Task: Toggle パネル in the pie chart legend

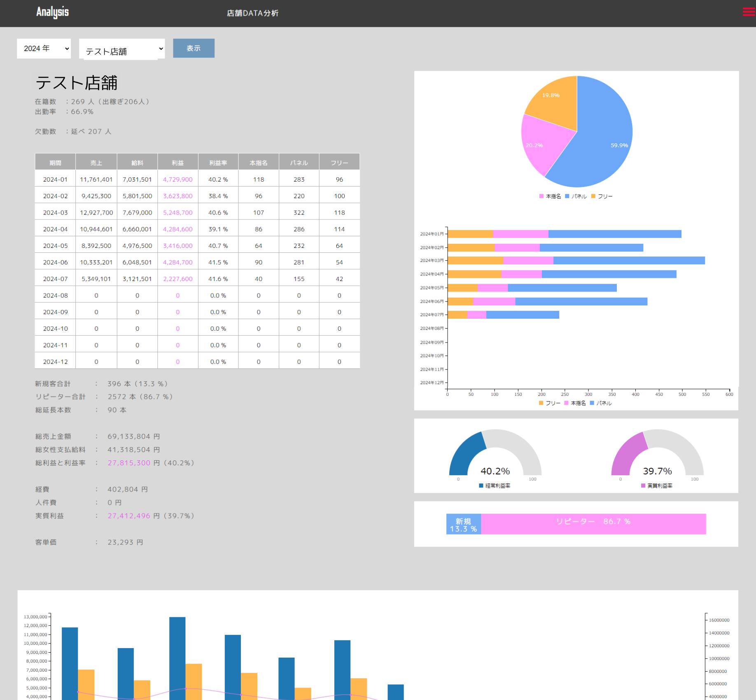Action: (576, 196)
